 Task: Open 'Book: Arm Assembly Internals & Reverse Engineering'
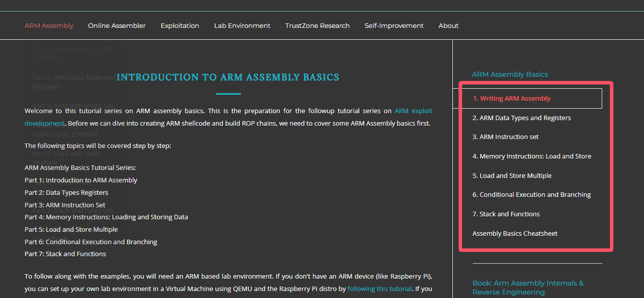pyautogui.click(x=528, y=288)
